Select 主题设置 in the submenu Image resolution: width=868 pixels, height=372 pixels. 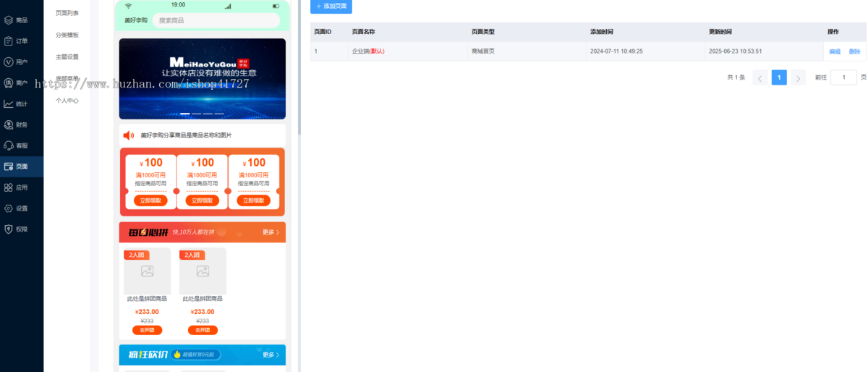pos(67,56)
